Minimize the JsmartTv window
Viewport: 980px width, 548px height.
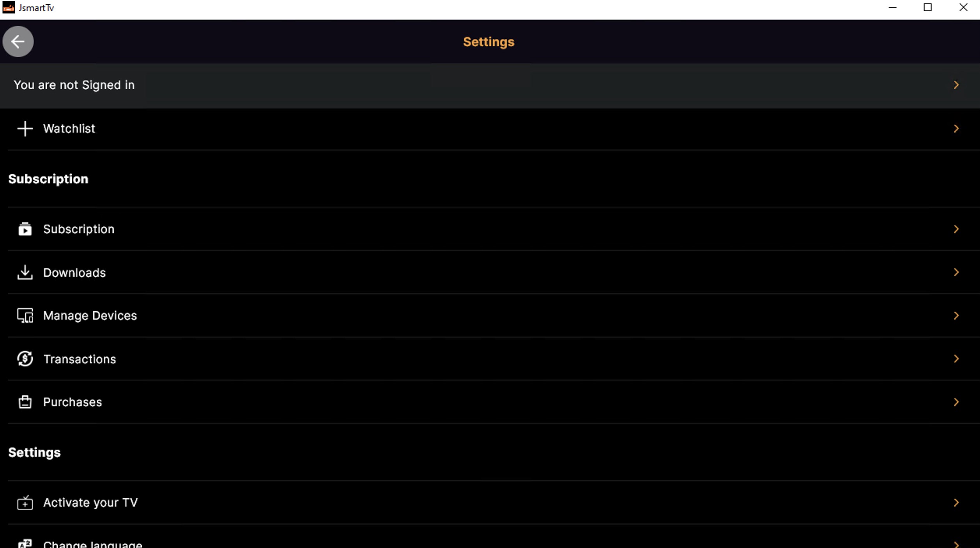click(893, 7)
